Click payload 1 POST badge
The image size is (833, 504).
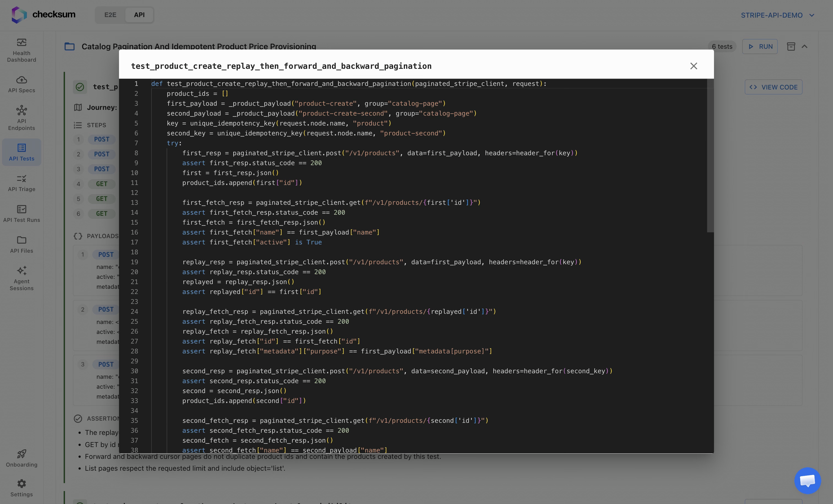coord(106,254)
